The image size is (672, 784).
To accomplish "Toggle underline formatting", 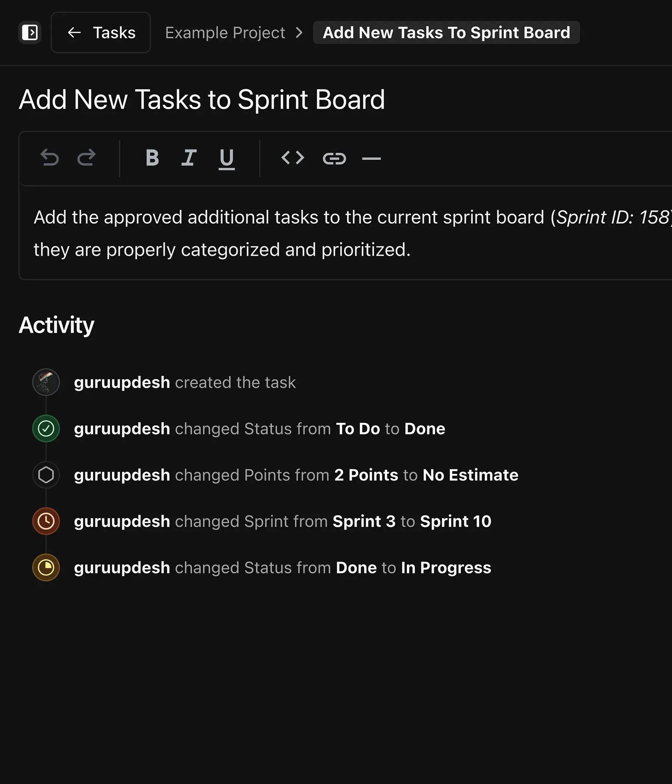I will pyautogui.click(x=227, y=159).
